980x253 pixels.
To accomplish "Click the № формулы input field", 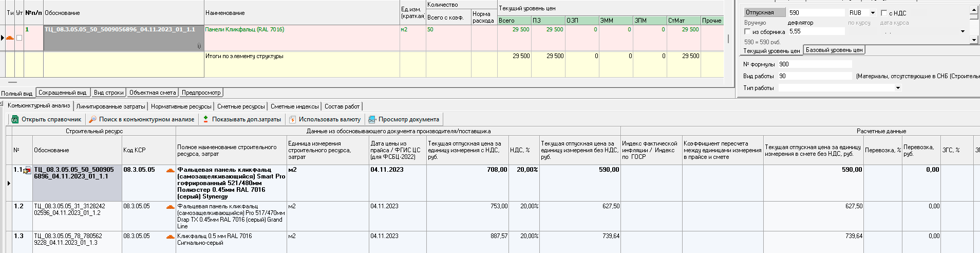I will pos(815,64).
